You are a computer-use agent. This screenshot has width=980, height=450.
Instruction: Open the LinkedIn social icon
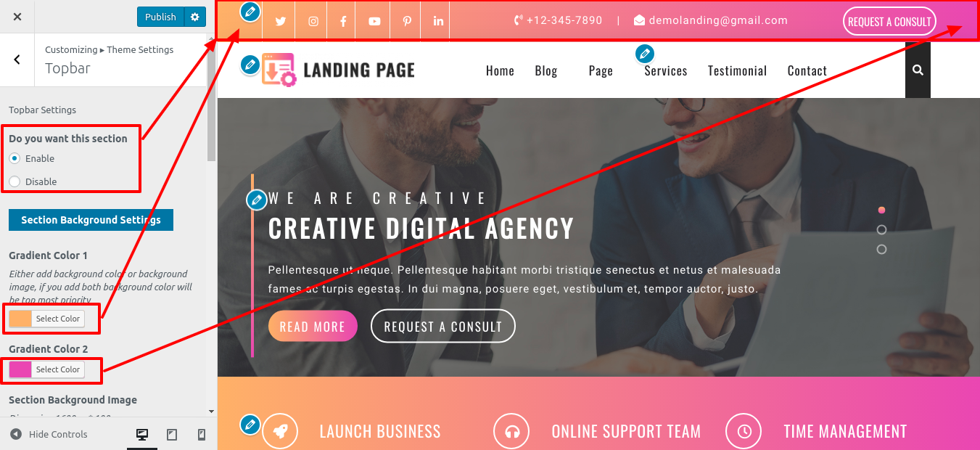[438, 21]
